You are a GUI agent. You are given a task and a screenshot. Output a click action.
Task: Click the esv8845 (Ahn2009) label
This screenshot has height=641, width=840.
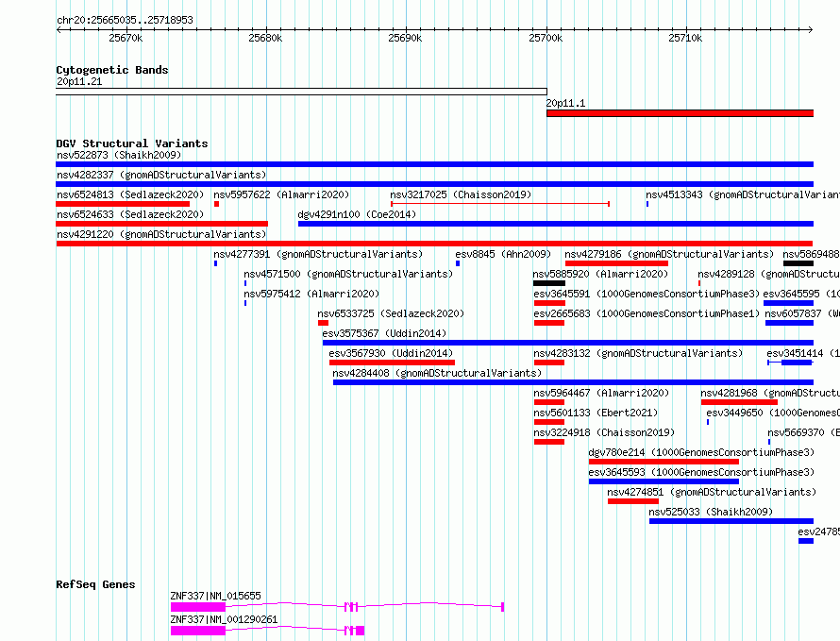(x=503, y=254)
